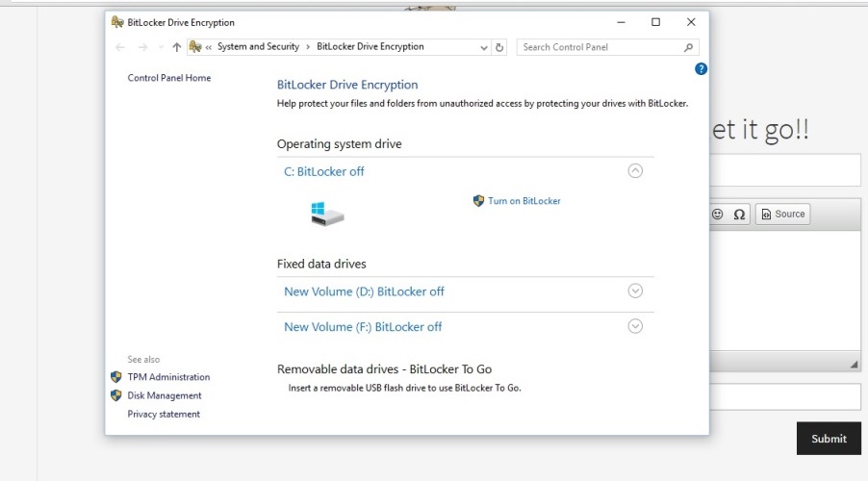
Task: Click BitLocker Drive Encryption breadcrumb
Action: coord(370,46)
